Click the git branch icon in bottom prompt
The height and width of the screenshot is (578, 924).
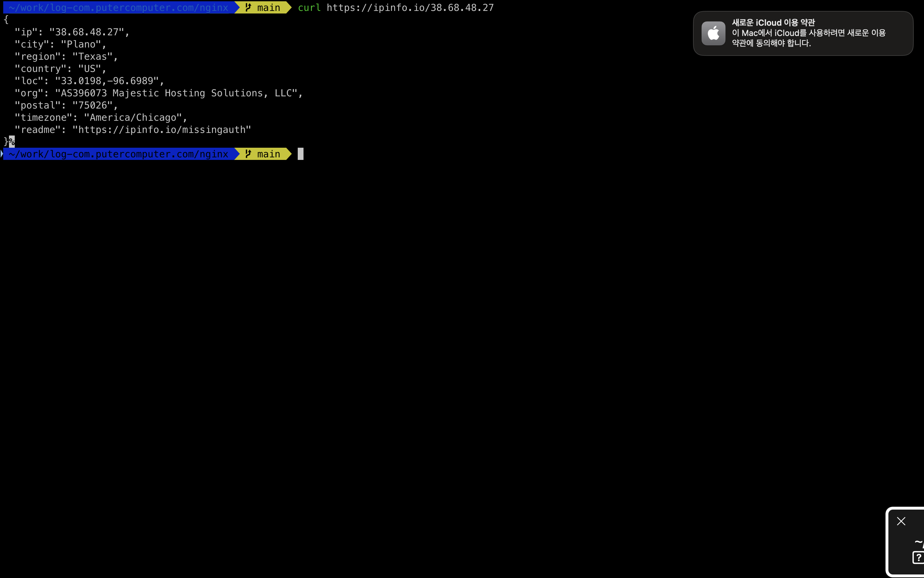[x=248, y=154]
